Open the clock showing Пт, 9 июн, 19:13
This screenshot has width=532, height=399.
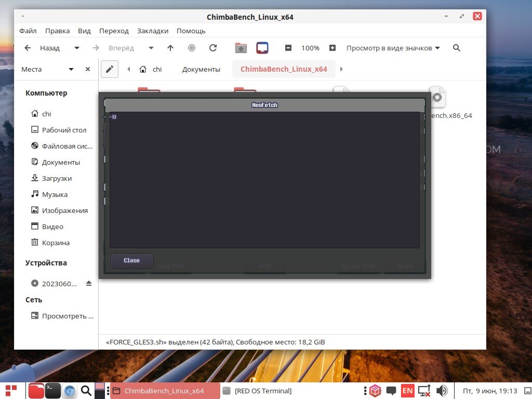pos(490,391)
